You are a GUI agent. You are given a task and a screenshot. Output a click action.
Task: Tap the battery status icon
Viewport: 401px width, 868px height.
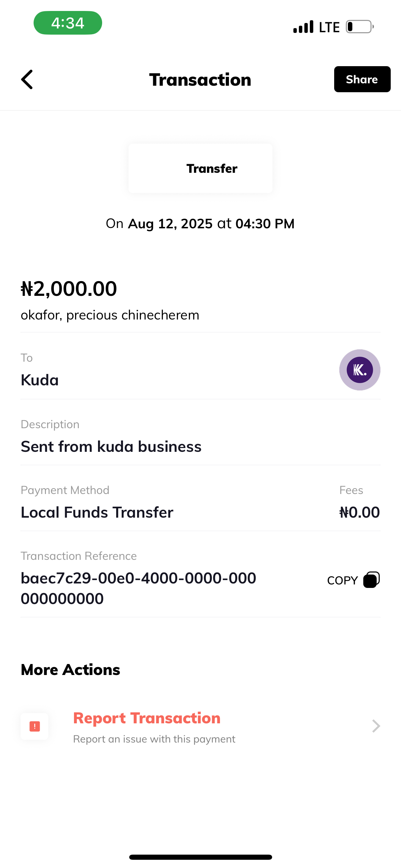359,27
